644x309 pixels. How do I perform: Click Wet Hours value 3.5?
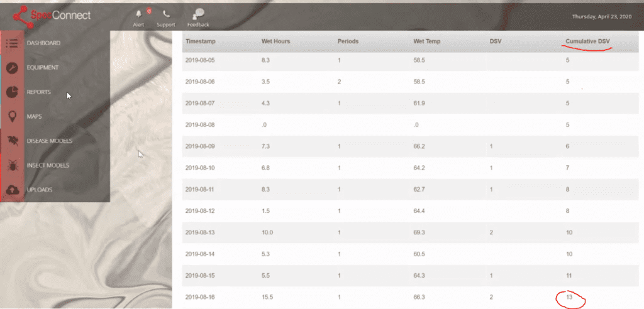265,82
